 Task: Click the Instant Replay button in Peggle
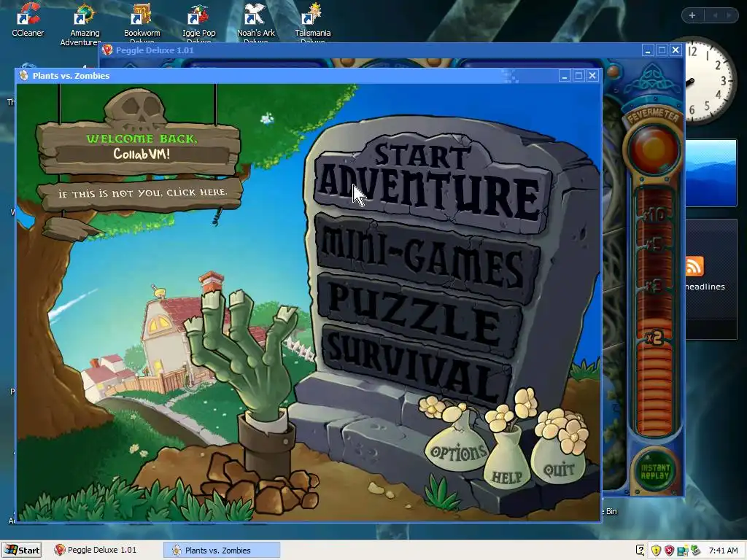(654, 472)
